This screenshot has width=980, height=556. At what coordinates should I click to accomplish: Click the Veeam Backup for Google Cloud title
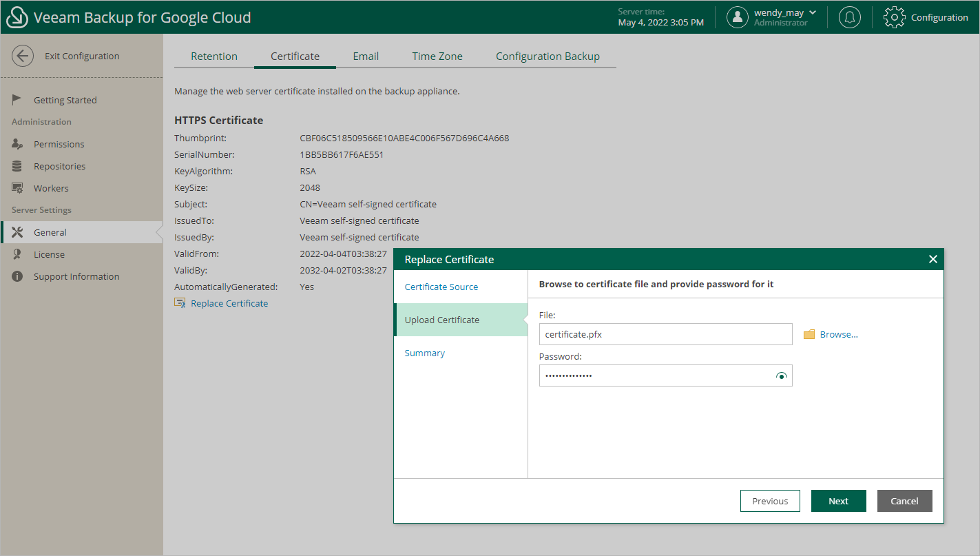(143, 17)
